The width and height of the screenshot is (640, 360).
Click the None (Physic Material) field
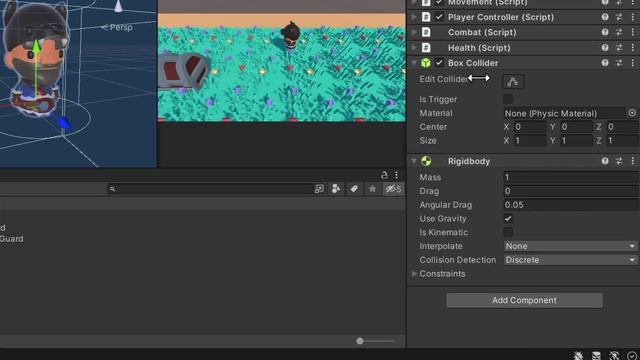point(564,113)
